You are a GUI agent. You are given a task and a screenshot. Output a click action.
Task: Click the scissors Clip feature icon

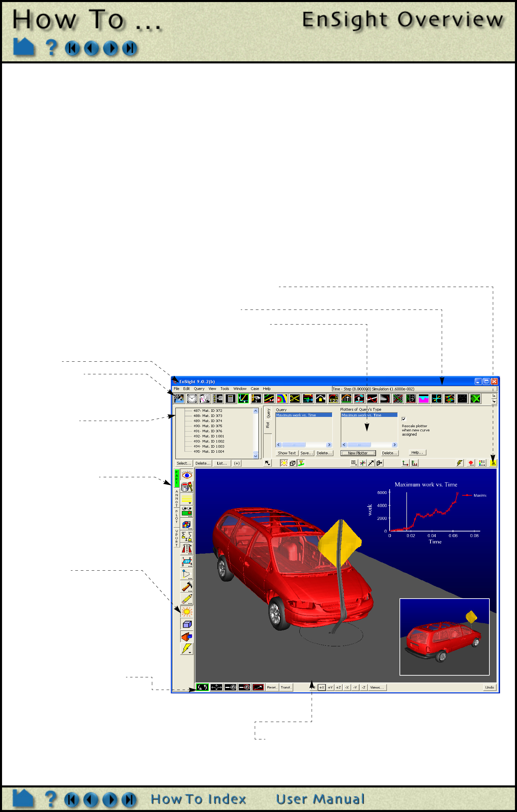coord(295,398)
